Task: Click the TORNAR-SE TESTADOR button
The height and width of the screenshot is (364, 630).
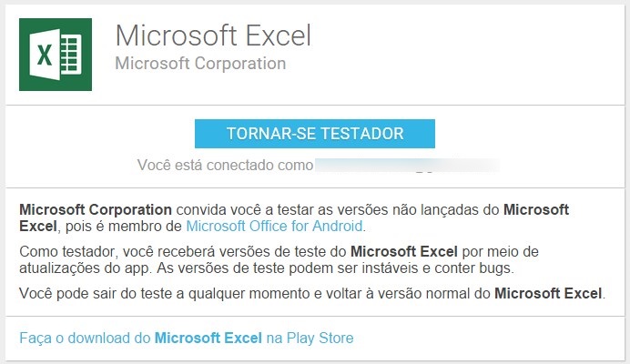Action: point(315,134)
